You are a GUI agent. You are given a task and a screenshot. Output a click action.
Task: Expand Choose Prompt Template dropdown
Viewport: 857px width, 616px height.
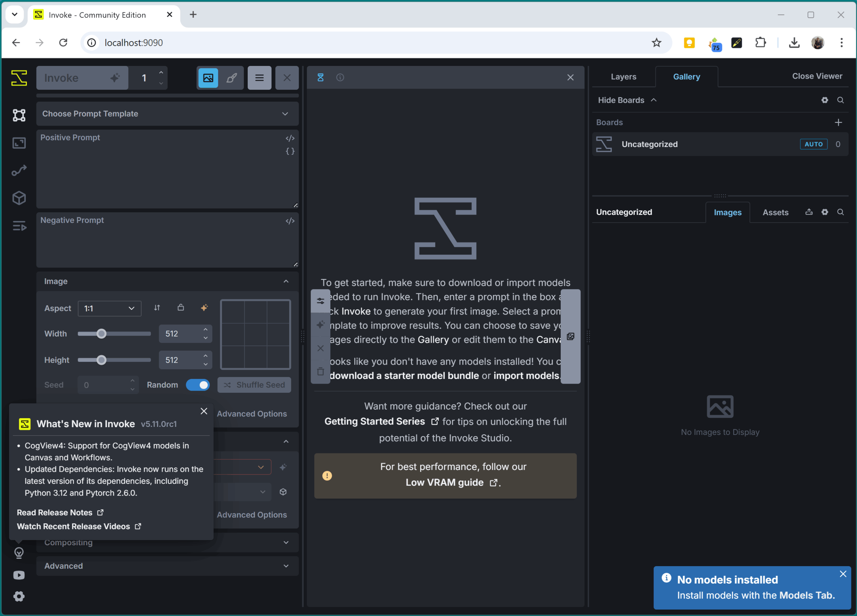pos(167,114)
